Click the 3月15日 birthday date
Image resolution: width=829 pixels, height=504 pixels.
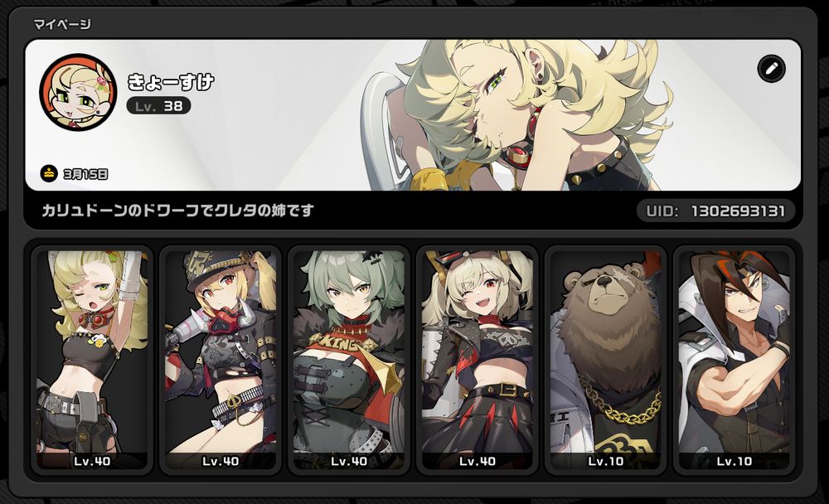[x=85, y=174]
